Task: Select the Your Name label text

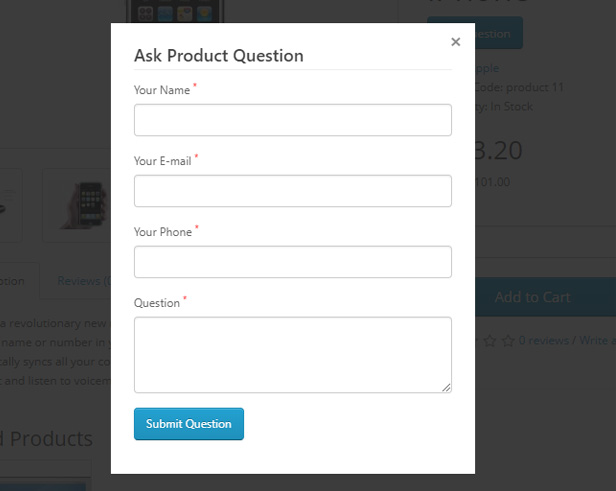Action: point(162,90)
